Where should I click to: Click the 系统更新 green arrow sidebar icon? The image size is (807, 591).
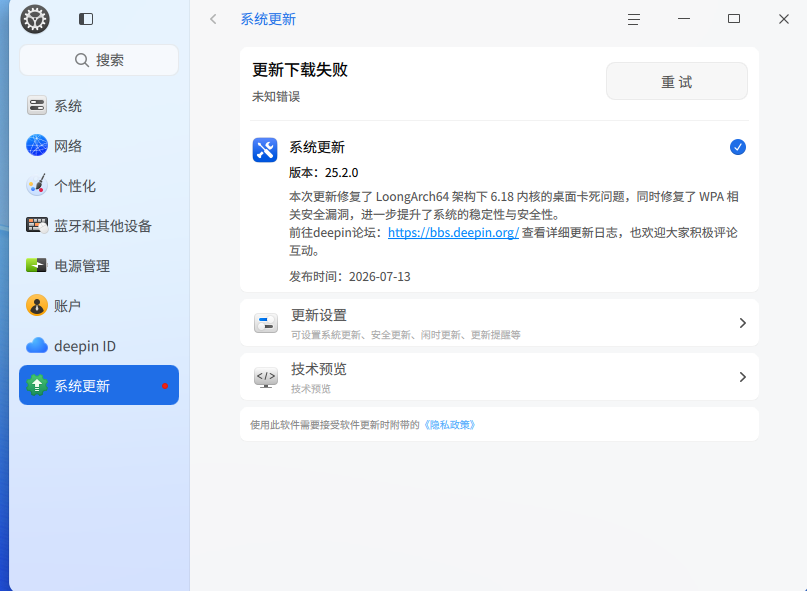pyautogui.click(x=37, y=385)
